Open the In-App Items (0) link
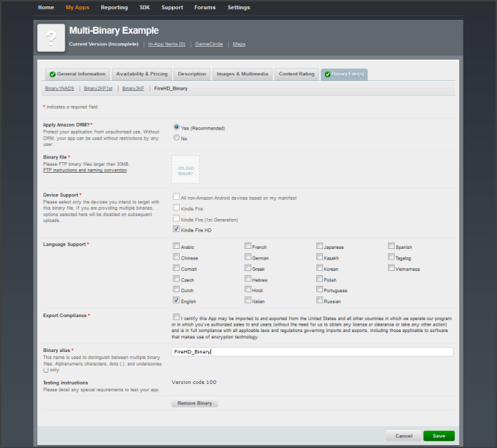 (x=166, y=44)
